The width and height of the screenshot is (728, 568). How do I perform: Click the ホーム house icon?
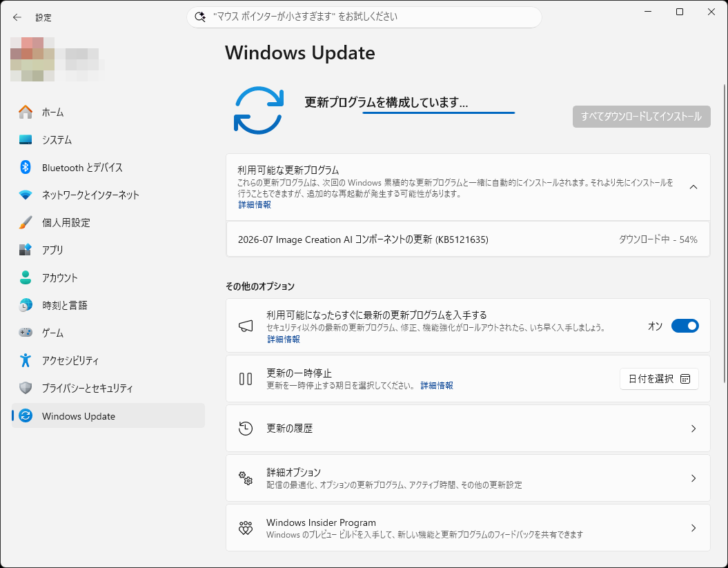(x=26, y=112)
